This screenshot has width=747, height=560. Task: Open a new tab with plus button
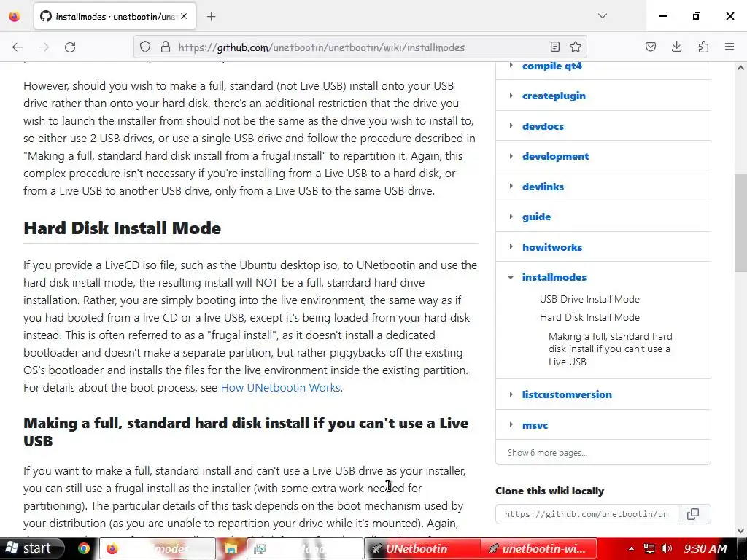tap(212, 17)
